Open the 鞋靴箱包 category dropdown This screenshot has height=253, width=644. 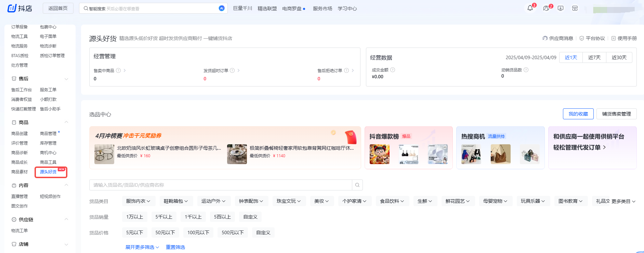tap(176, 201)
